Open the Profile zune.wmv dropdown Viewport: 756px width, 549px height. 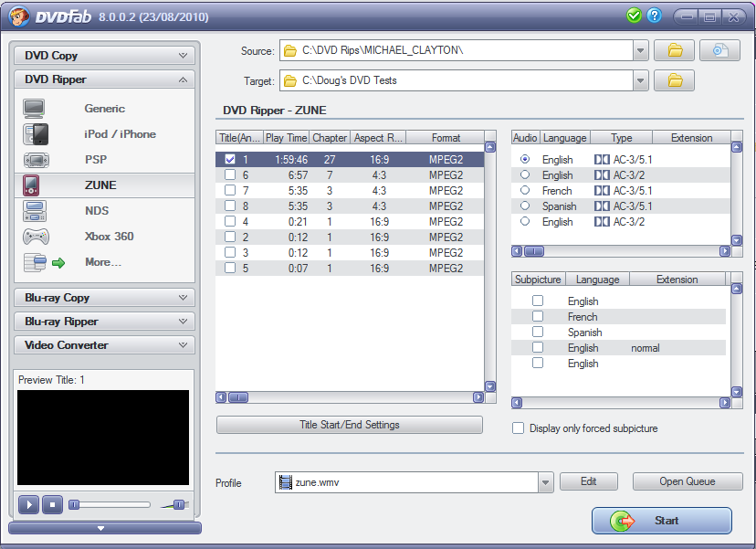[545, 482]
